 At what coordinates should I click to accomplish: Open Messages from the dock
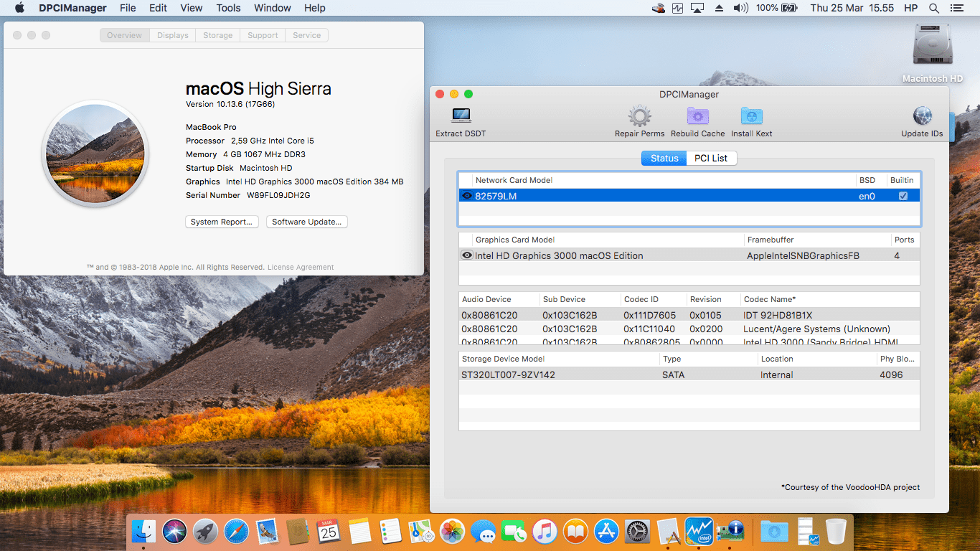(483, 532)
